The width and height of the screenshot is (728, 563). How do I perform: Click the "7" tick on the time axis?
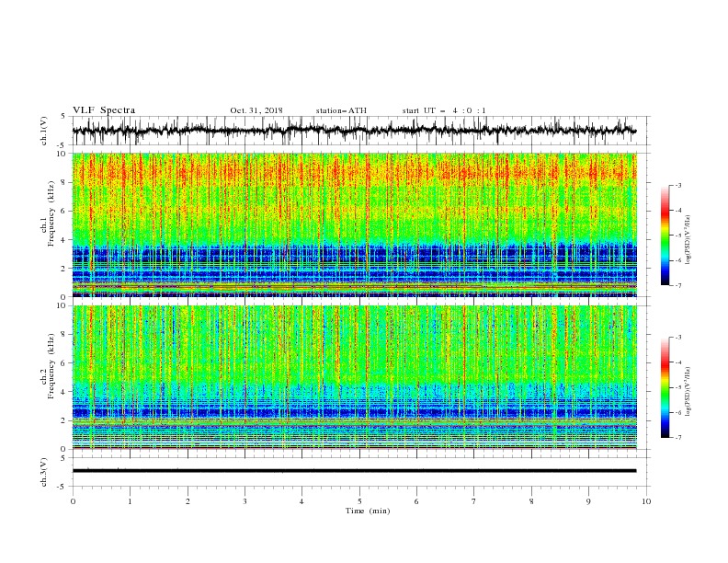click(474, 501)
